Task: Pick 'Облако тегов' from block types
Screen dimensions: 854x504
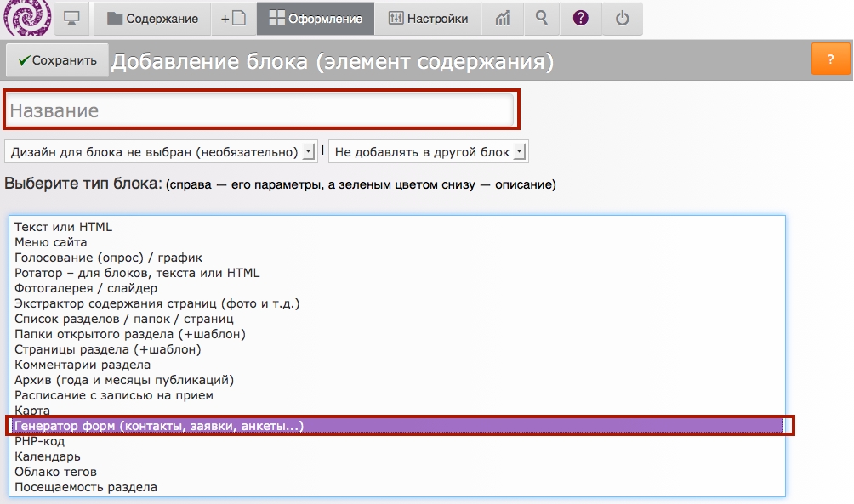Action: [x=56, y=472]
